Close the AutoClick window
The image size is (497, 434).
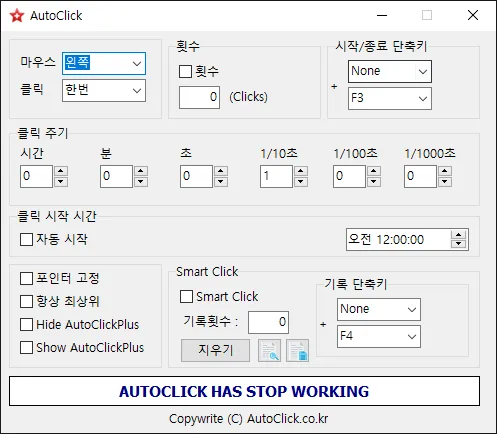(473, 15)
